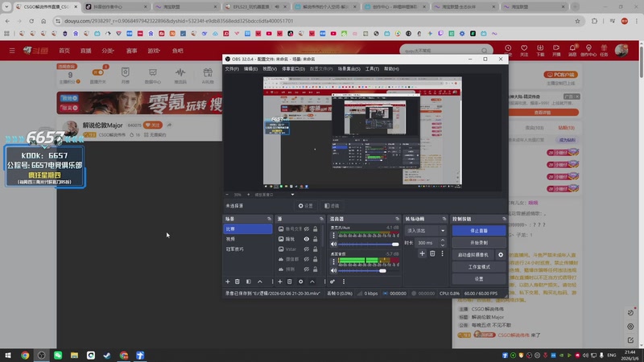
Task: Open advanced audio properties gears icon in mixer
Action: [332, 282]
